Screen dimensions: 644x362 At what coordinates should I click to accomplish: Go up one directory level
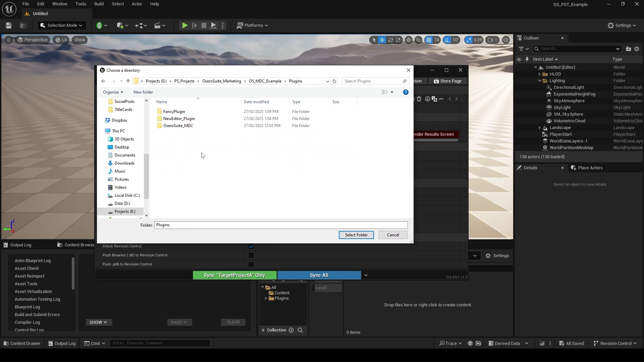128,81
